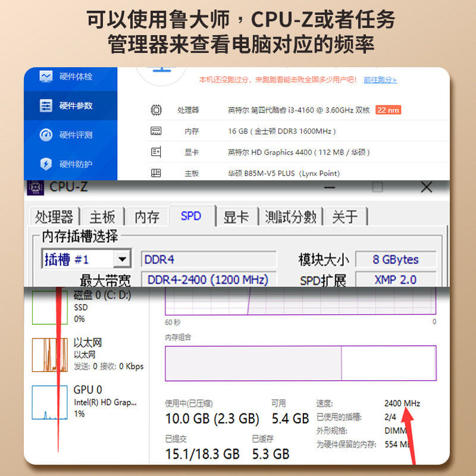The height and width of the screenshot is (476, 476).
Task: Select the 5.4 GB available value
Action: pyautogui.click(x=290, y=419)
